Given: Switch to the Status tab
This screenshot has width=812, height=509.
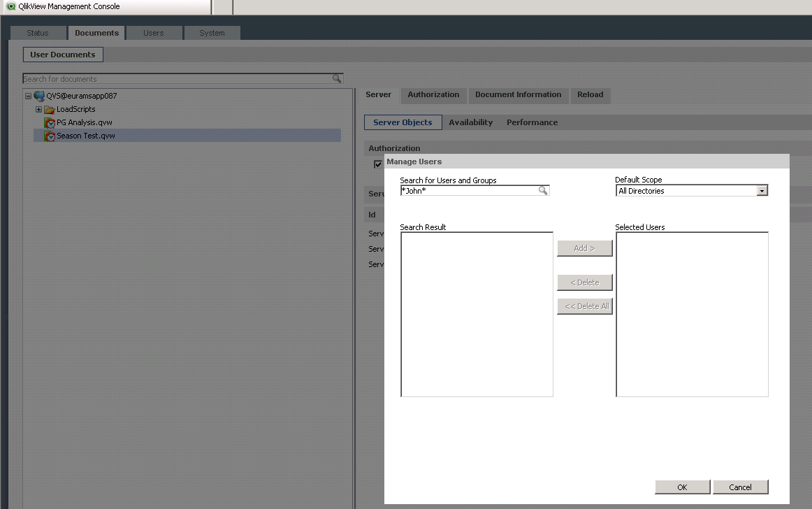Looking at the screenshot, I should point(38,33).
